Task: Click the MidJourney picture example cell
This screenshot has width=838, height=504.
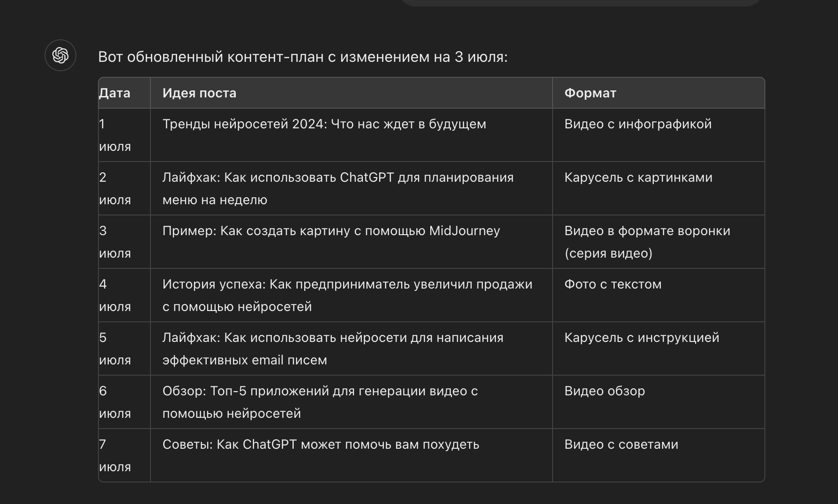Action: click(x=352, y=242)
